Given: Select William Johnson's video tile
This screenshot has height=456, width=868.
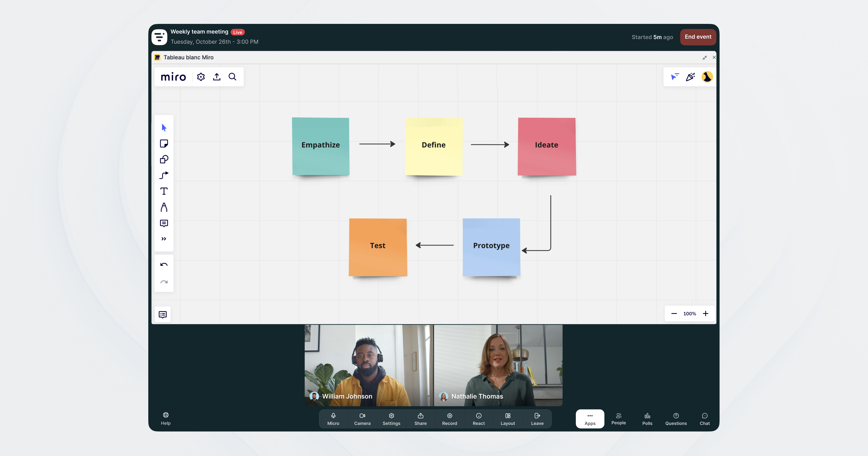Looking at the screenshot, I should click(369, 365).
